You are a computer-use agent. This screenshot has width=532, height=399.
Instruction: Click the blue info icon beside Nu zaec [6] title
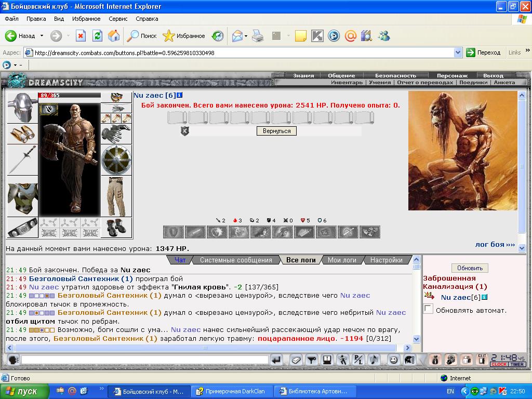179,96
